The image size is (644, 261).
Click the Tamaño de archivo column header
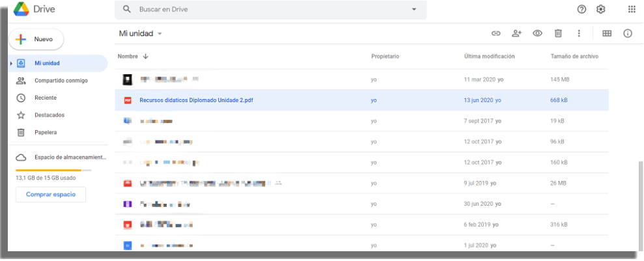point(574,56)
